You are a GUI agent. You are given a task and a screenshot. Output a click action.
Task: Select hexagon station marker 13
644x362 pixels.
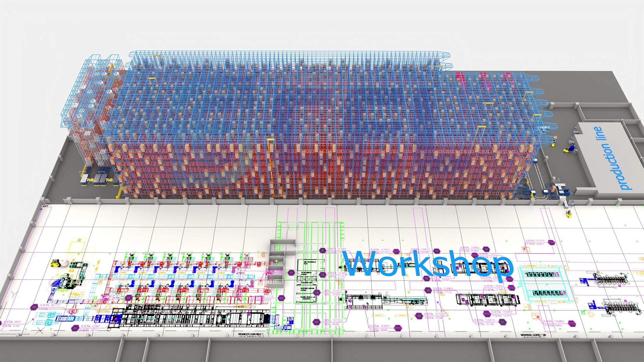pos(317,293)
